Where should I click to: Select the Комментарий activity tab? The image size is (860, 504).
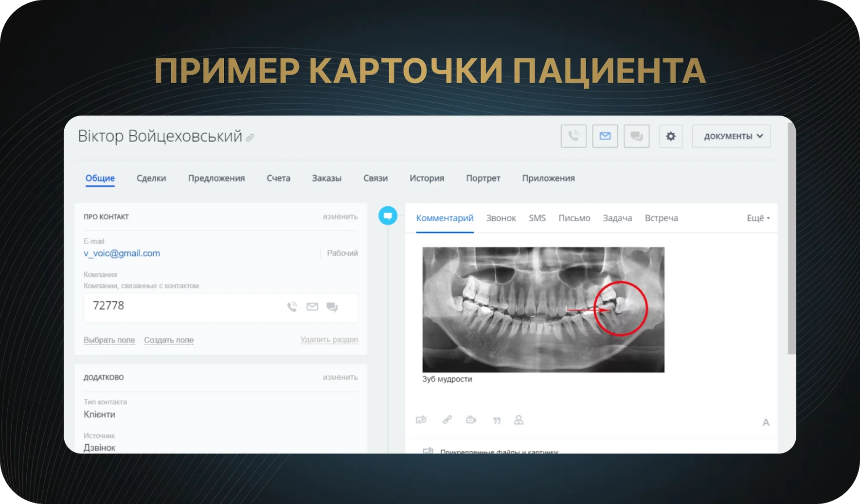tap(445, 218)
